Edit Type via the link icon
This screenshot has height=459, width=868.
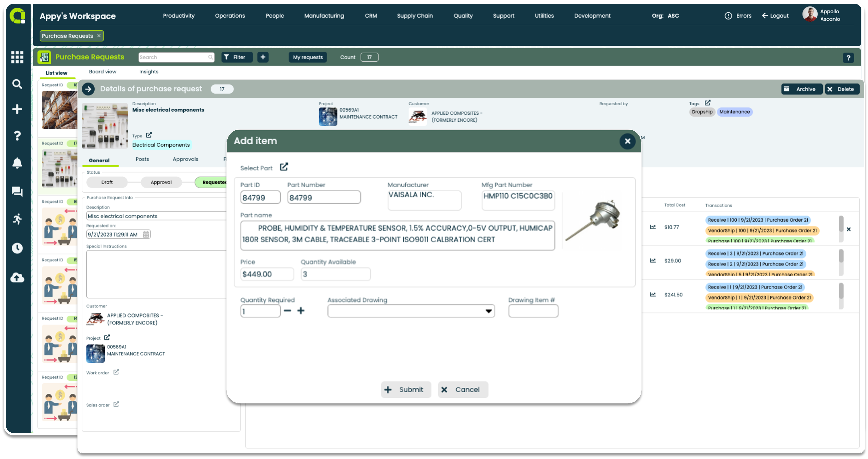(x=149, y=135)
